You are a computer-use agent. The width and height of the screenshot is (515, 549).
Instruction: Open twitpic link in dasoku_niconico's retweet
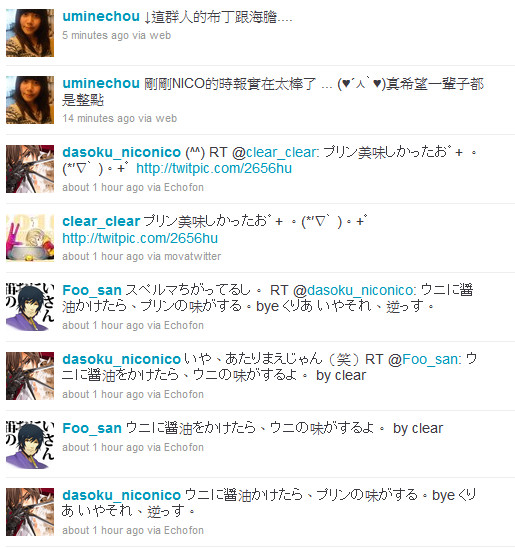[x=214, y=168]
